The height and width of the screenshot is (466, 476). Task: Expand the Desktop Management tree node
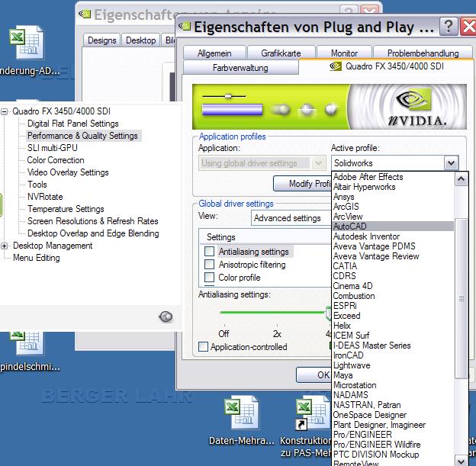pyautogui.click(x=5, y=246)
